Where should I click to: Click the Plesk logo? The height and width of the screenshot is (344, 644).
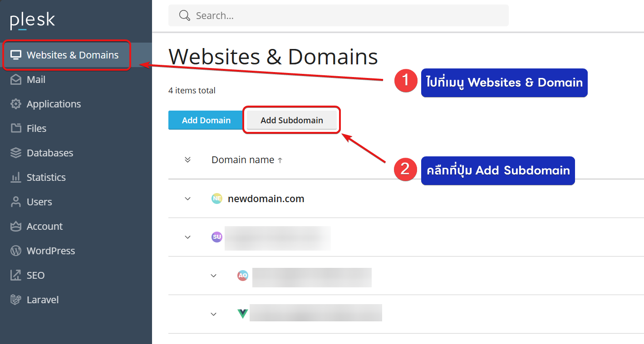[32, 20]
